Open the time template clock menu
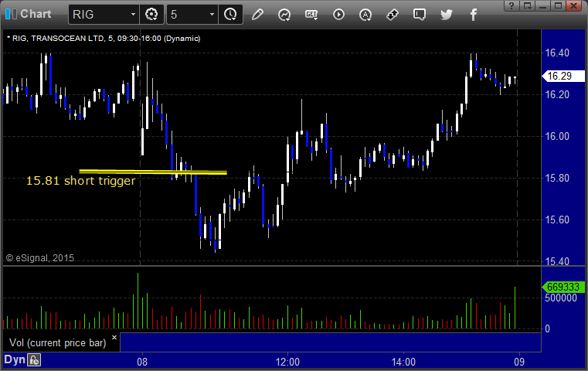588x371 pixels. point(230,15)
